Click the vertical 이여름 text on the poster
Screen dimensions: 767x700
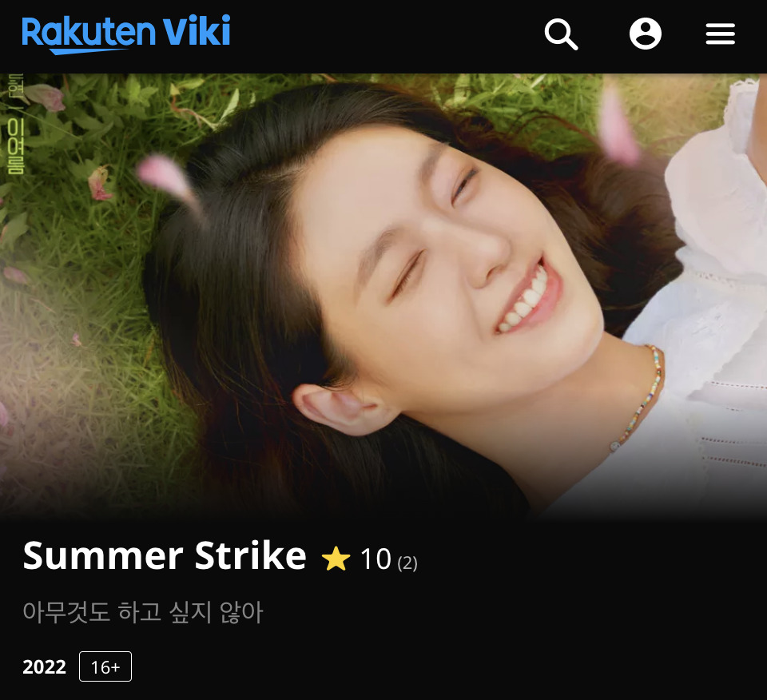pyautogui.click(x=16, y=147)
